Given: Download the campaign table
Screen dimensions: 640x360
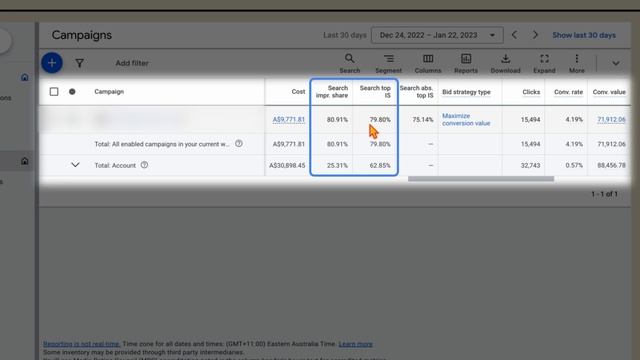Looking at the screenshot, I should 505,64.
